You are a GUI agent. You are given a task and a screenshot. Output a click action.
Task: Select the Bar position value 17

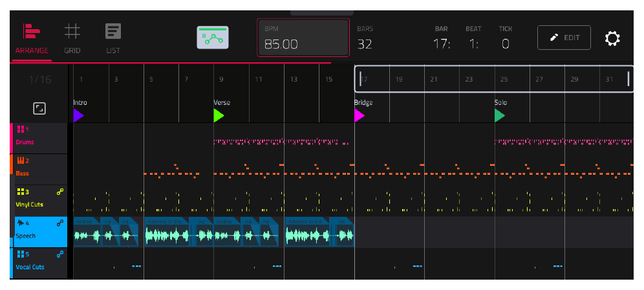[x=442, y=43]
